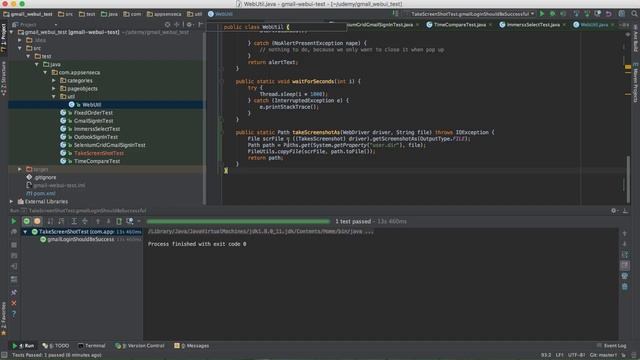Toggle show ignored tests orange icon
Image resolution: width=640 pixels, height=360 pixels.
(37, 221)
